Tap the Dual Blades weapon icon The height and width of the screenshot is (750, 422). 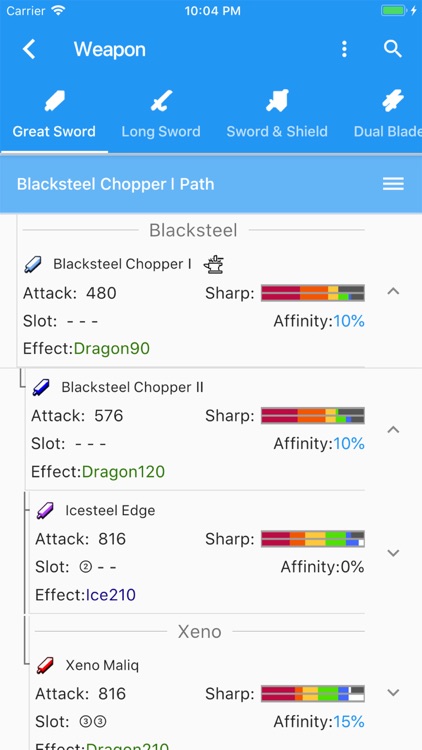click(393, 101)
